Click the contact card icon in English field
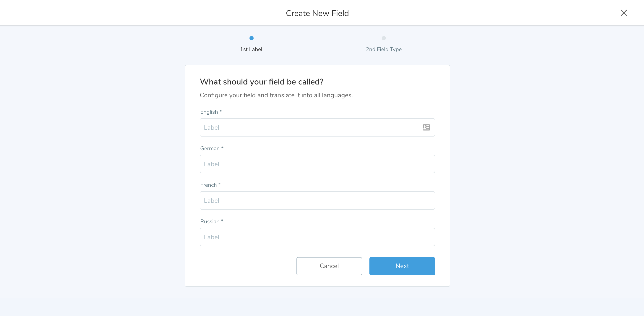 pyautogui.click(x=426, y=127)
